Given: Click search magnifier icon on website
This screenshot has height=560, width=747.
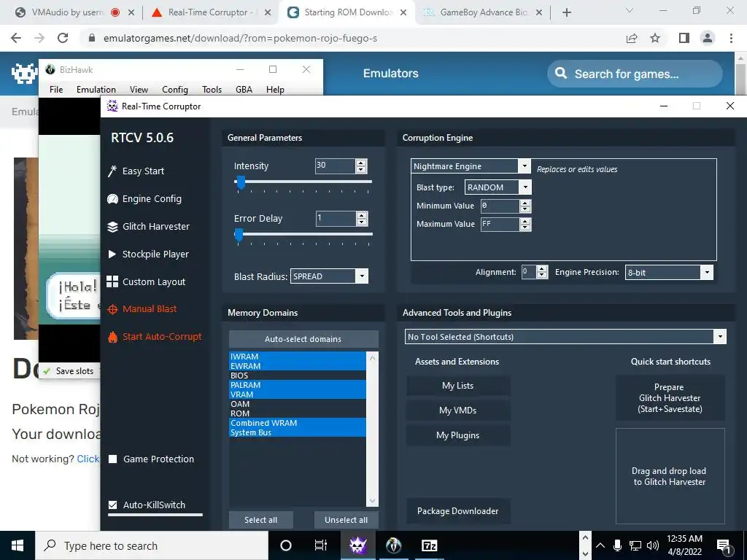Looking at the screenshot, I should pos(561,74).
